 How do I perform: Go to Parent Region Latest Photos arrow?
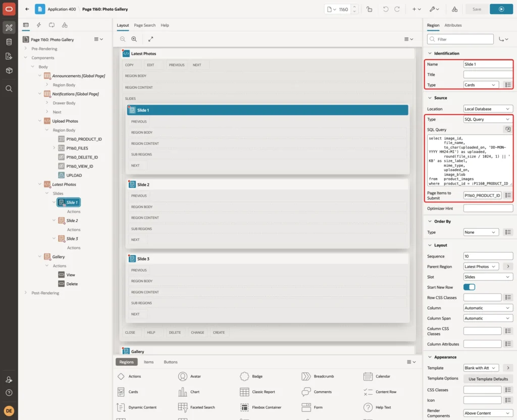(x=508, y=267)
